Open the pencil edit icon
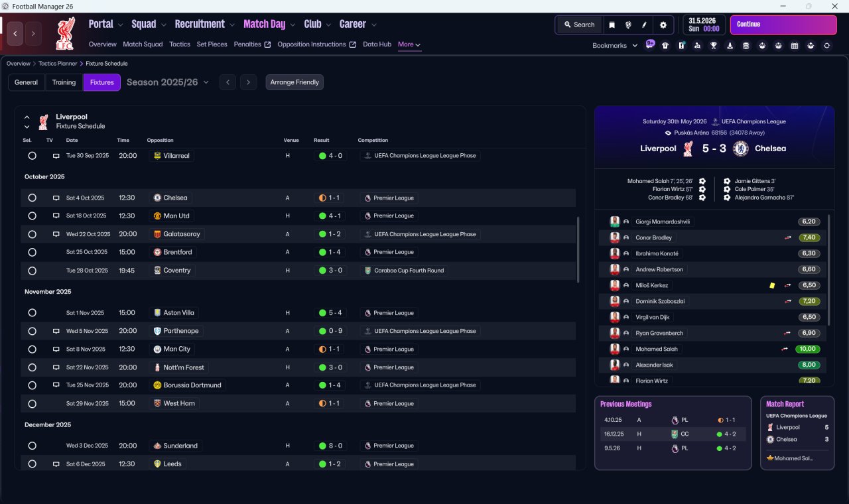Image resolution: width=849 pixels, height=504 pixels. click(x=644, y=25)
